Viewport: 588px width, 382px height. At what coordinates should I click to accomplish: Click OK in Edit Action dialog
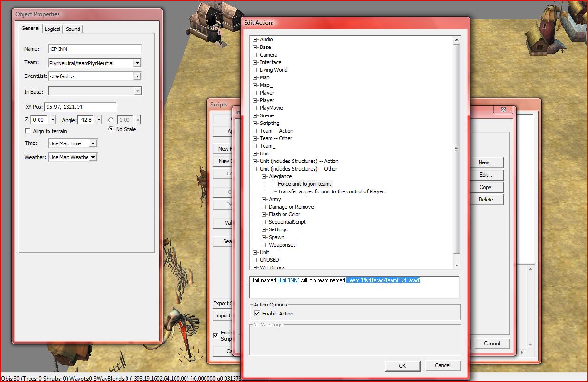pos(402,365)
